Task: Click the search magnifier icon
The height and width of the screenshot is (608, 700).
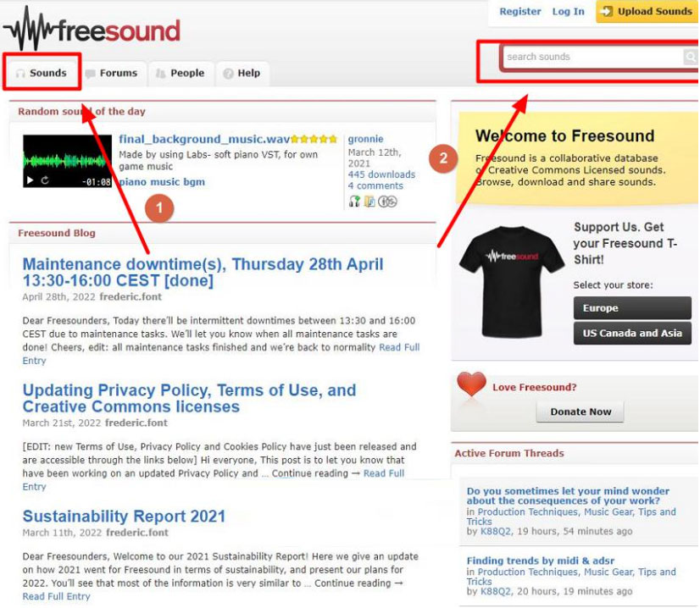Action: [x=690, y=57]
